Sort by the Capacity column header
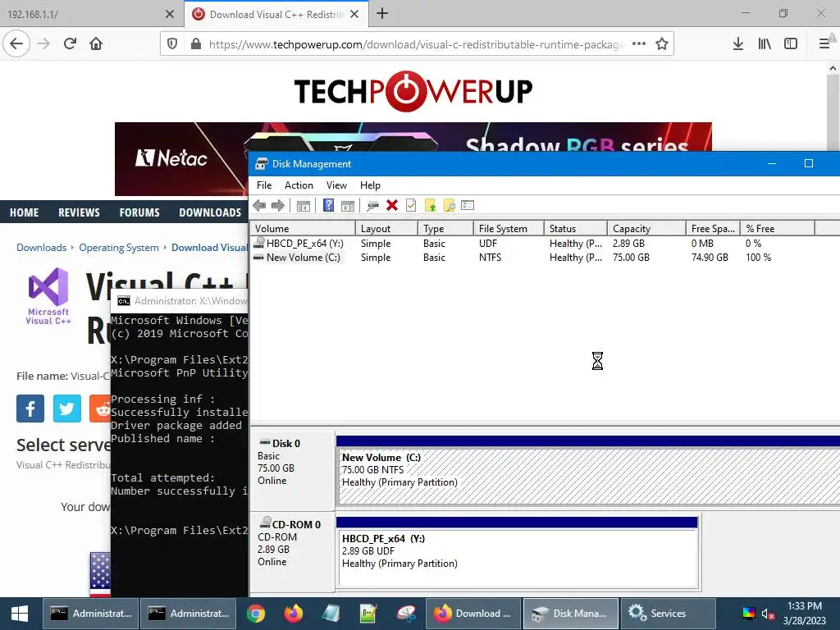This screenshot has height=630, width=840. [x=646, y=228]
